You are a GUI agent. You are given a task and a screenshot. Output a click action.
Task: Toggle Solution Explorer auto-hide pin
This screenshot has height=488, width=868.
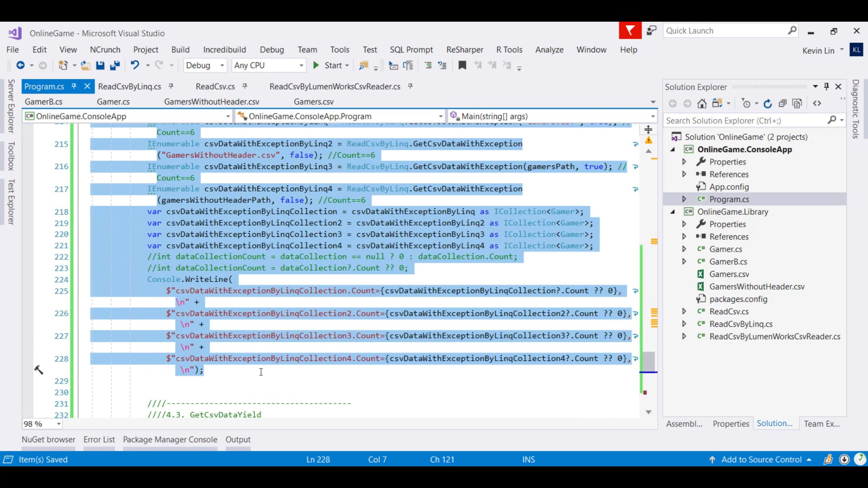[826, 86]
